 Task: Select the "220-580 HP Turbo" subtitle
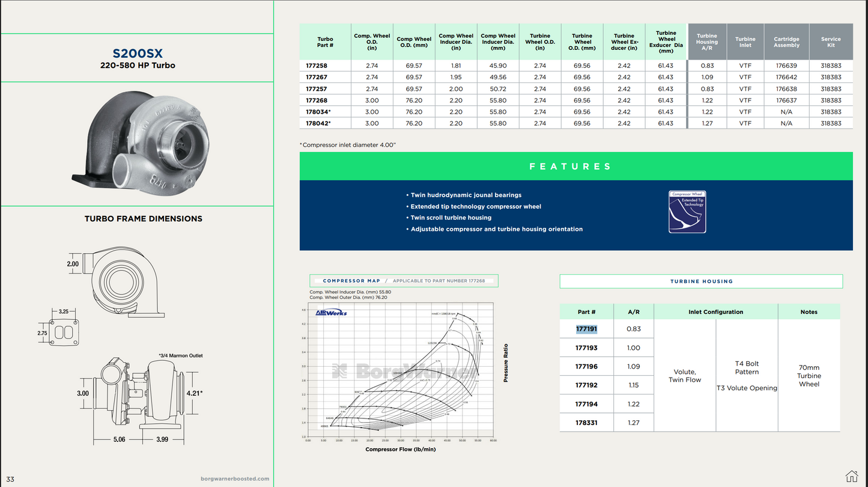click(x=138, y=66)
